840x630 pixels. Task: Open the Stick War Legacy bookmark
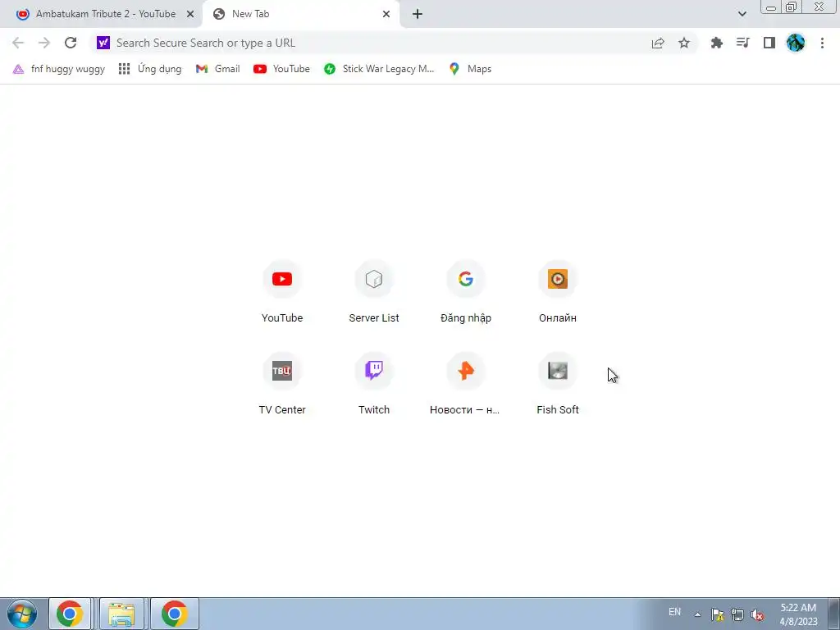tap(379, 69)
